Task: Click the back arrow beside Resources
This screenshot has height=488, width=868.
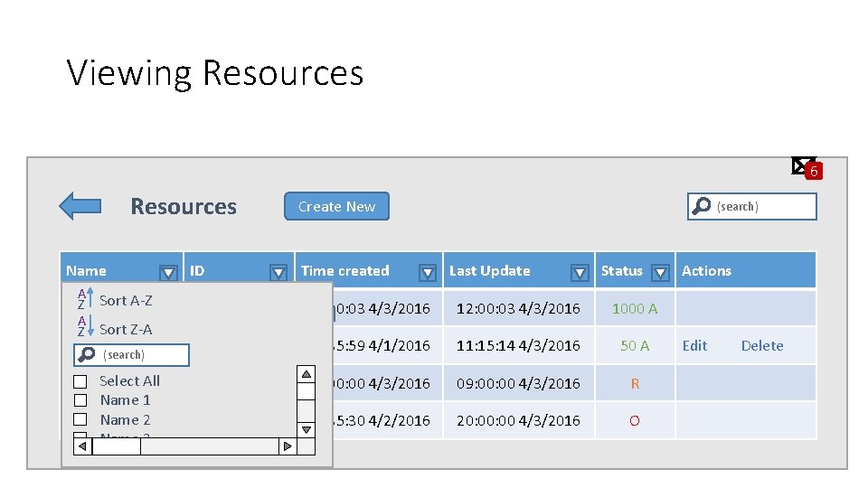Action: tap(80, 206)
